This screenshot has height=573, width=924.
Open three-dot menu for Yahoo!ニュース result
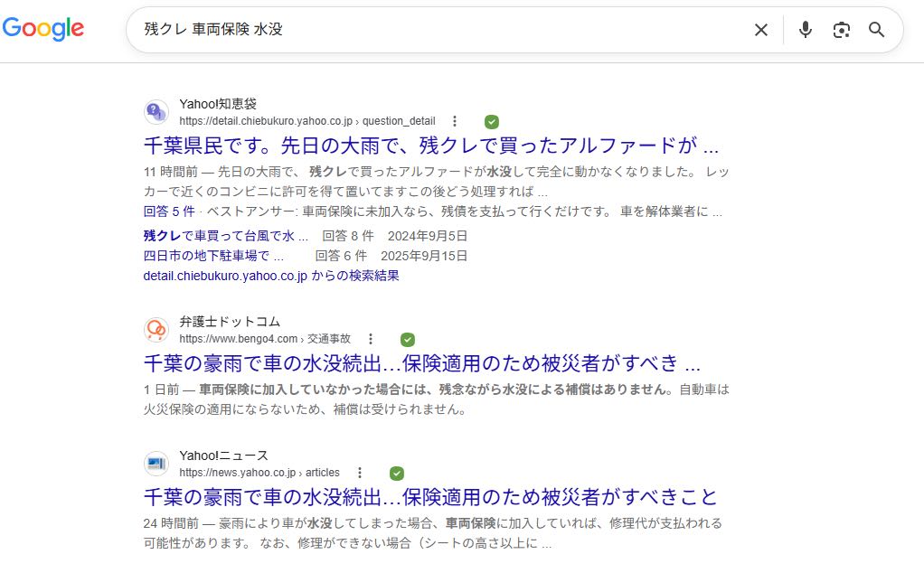tap(360, 473)
